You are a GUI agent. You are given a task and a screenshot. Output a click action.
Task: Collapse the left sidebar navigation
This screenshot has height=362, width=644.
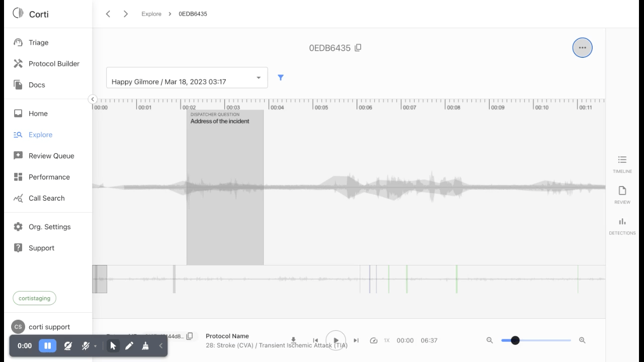(x=93, y=99)
